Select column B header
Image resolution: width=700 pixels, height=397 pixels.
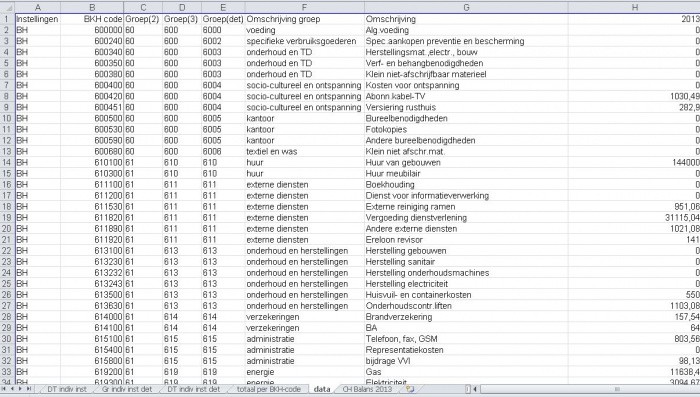click(x=92, y=8)
